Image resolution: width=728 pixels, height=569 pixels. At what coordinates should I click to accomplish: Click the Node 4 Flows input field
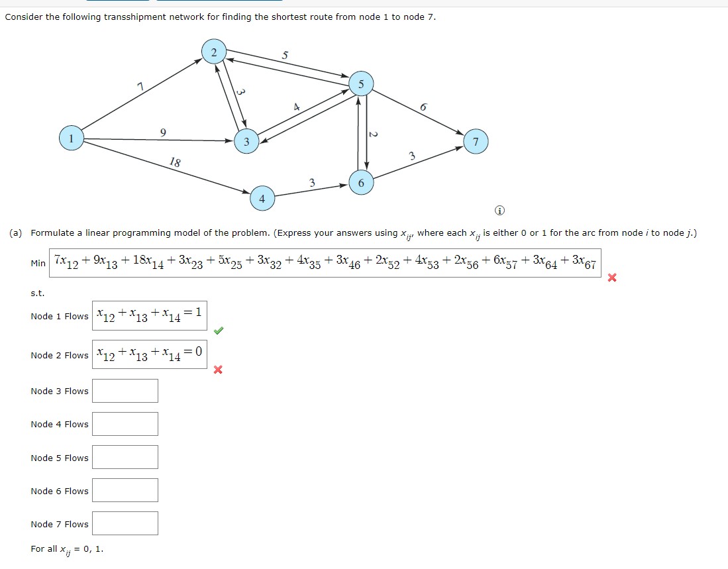click(x=125, y=424)
